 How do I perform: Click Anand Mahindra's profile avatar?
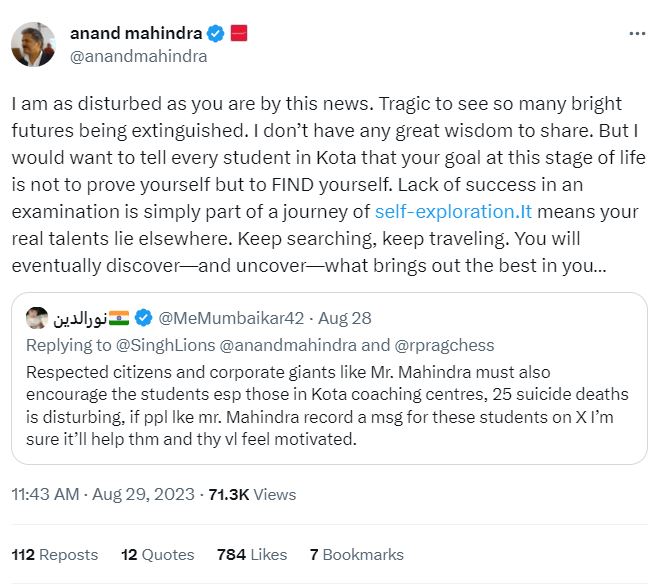coord(32,43)
